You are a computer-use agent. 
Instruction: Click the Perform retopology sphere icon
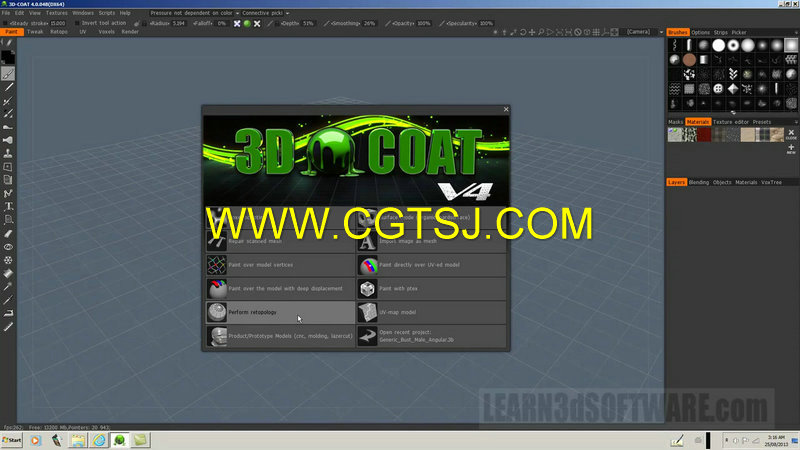click(216, 312)
